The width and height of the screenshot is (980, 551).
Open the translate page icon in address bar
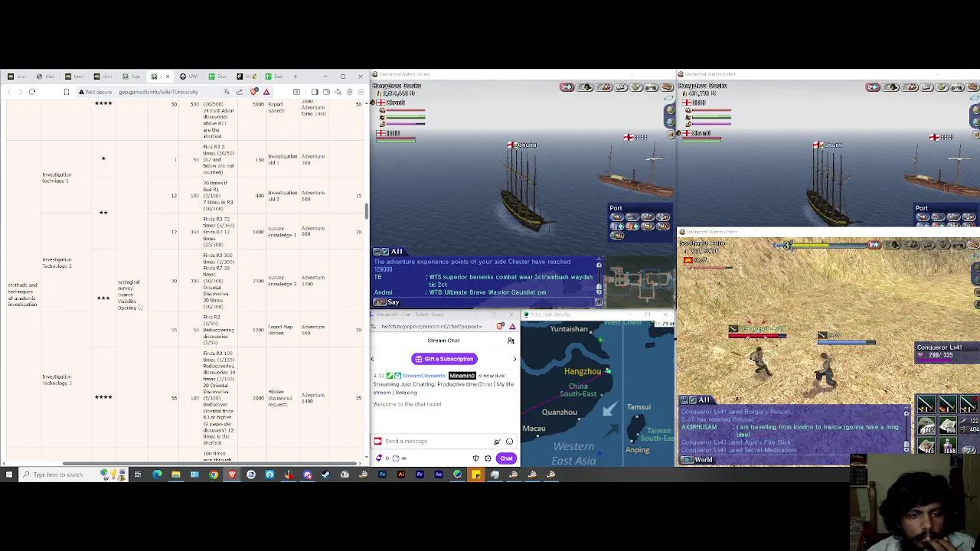[x=227, y=92]
